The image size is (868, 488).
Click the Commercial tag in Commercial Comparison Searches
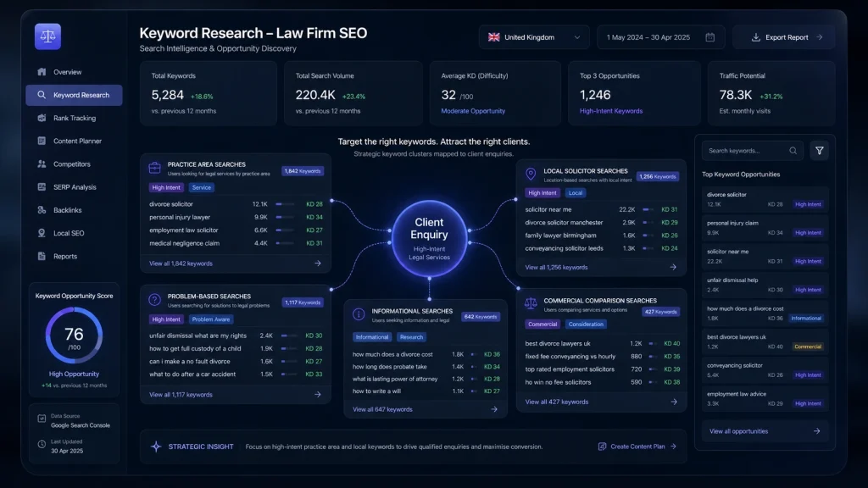(x=542, y=324)
